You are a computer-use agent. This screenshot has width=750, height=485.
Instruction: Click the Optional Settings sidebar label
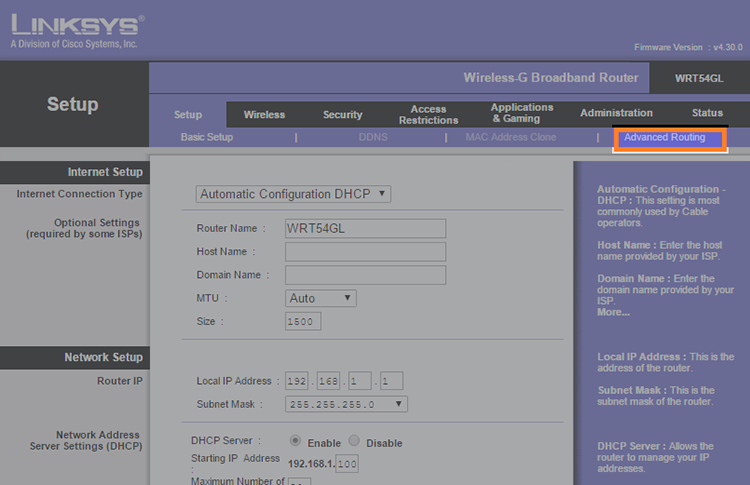click(x=84, y=229)
